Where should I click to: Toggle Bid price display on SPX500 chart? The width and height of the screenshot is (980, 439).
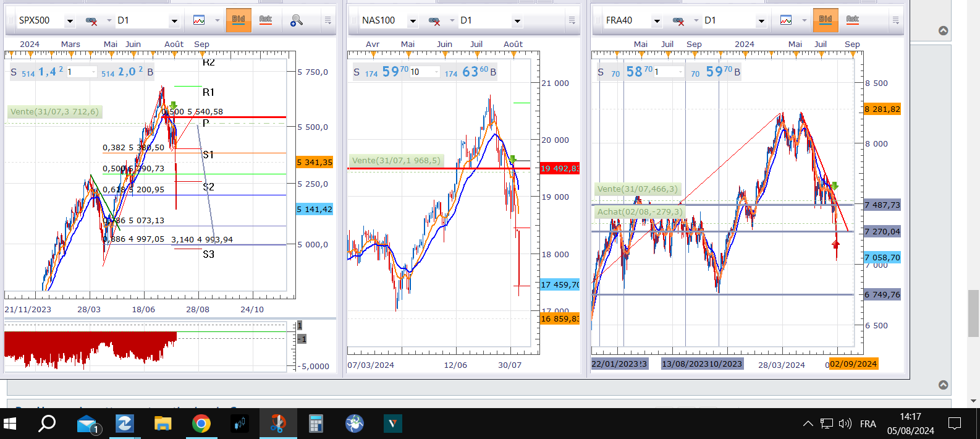(239, 20)
